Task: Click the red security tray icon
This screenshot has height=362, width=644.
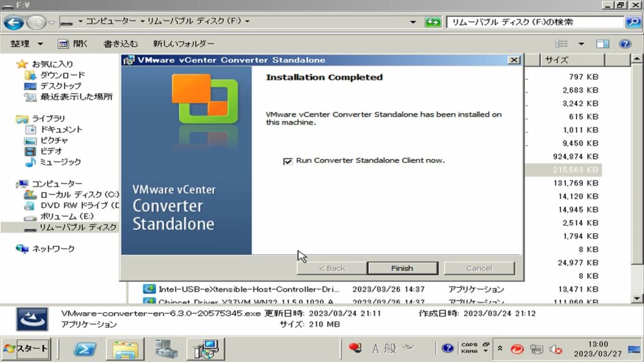Action: click(x=517, y=349)
